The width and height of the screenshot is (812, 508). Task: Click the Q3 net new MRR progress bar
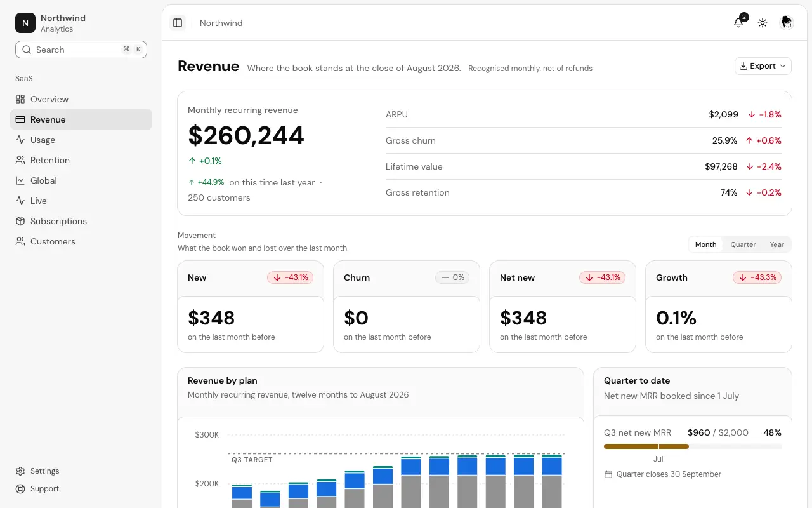tap(693, 446)
